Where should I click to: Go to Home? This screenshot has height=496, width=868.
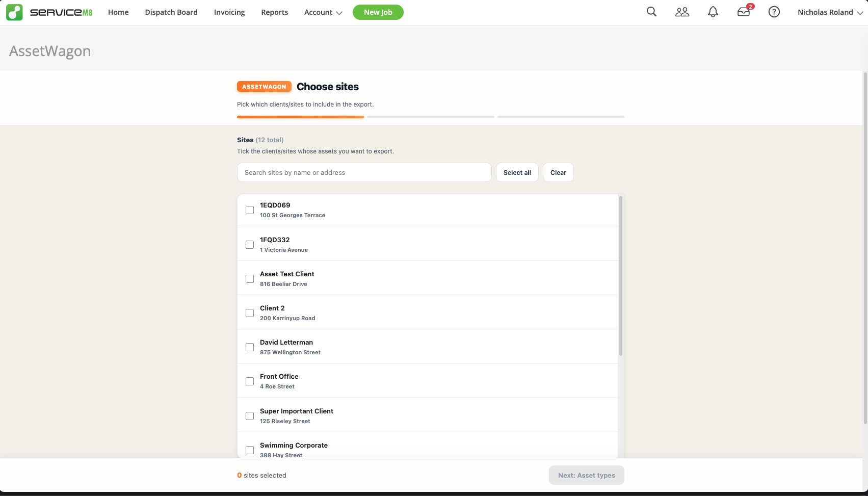pyautogui.click(x=118, y=12)
